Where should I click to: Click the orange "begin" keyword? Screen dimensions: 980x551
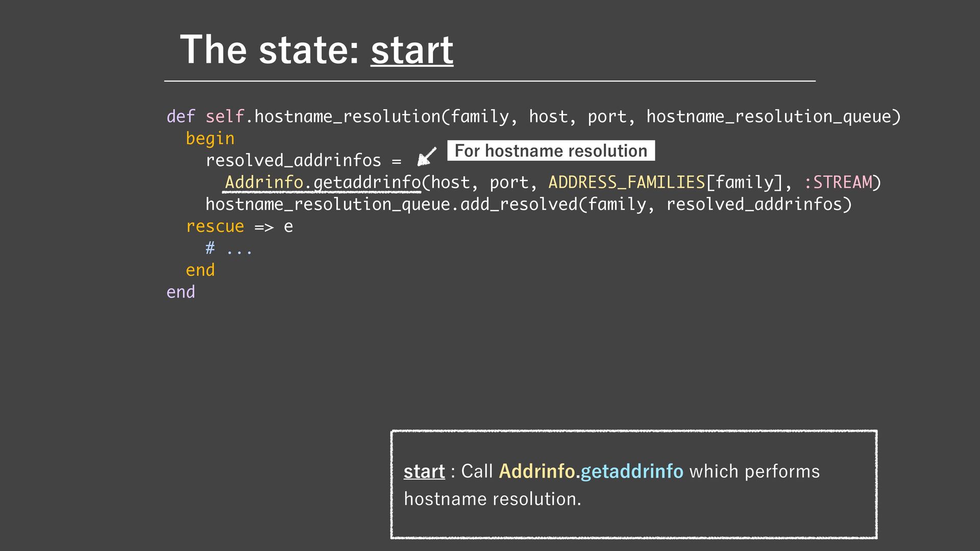click(x=210, y=139)
